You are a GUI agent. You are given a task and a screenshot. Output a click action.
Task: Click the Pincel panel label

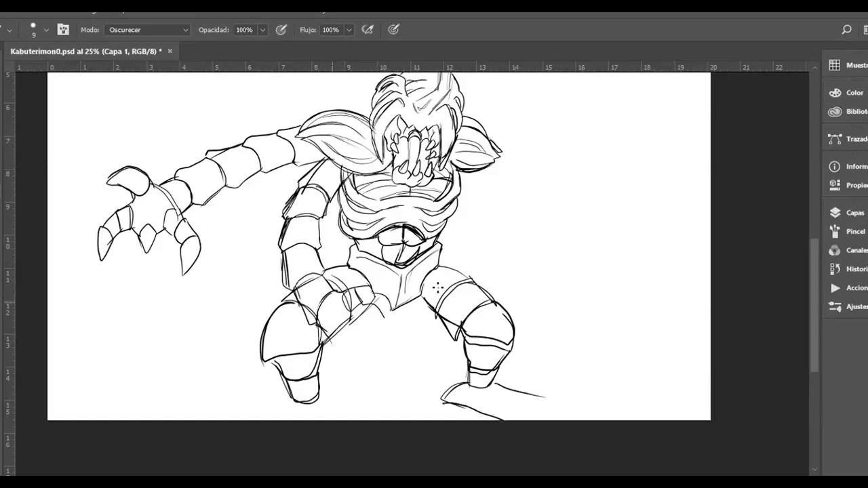pos(856,231)
